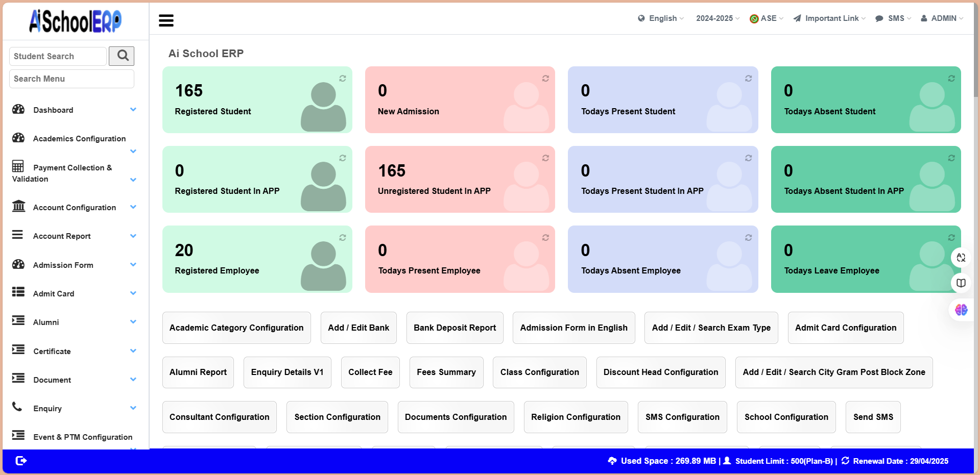Click the AiSchoolERP logo
The image size is (980, 475).
click(75, 21)
